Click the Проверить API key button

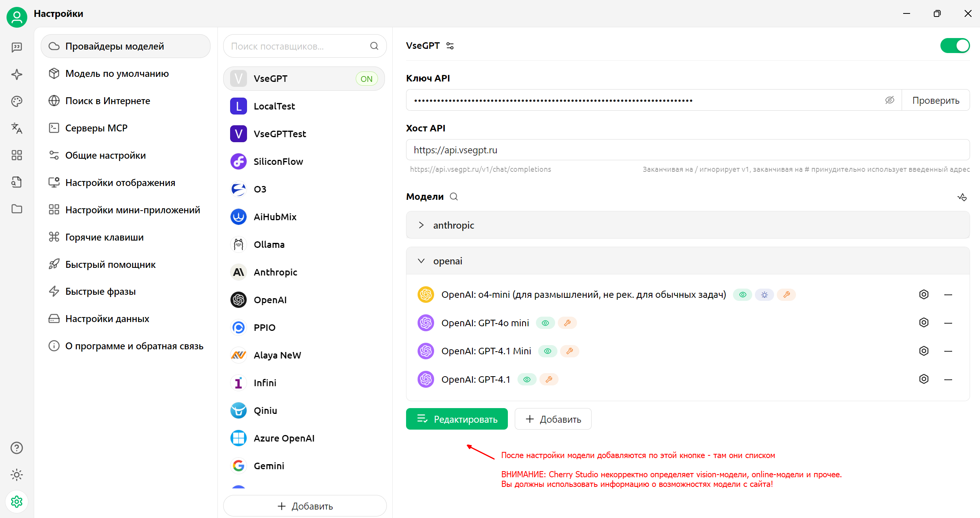(x=935, y=100)
